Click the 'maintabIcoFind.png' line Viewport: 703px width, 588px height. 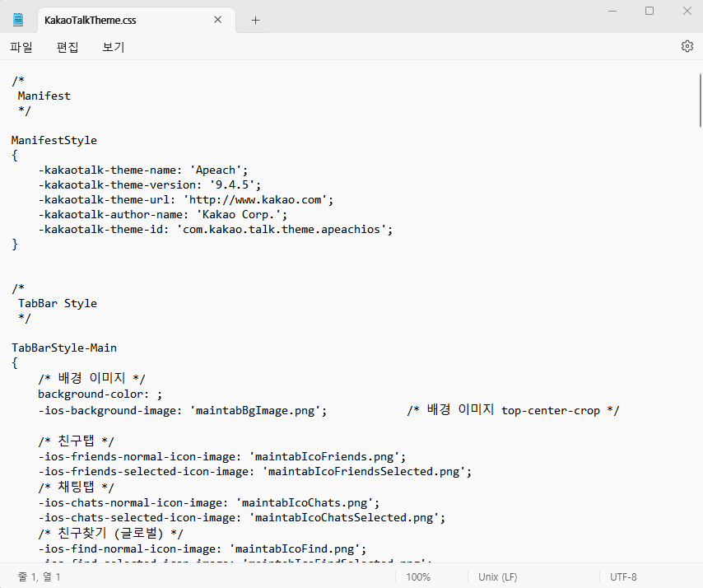click(x=203, y=549)
